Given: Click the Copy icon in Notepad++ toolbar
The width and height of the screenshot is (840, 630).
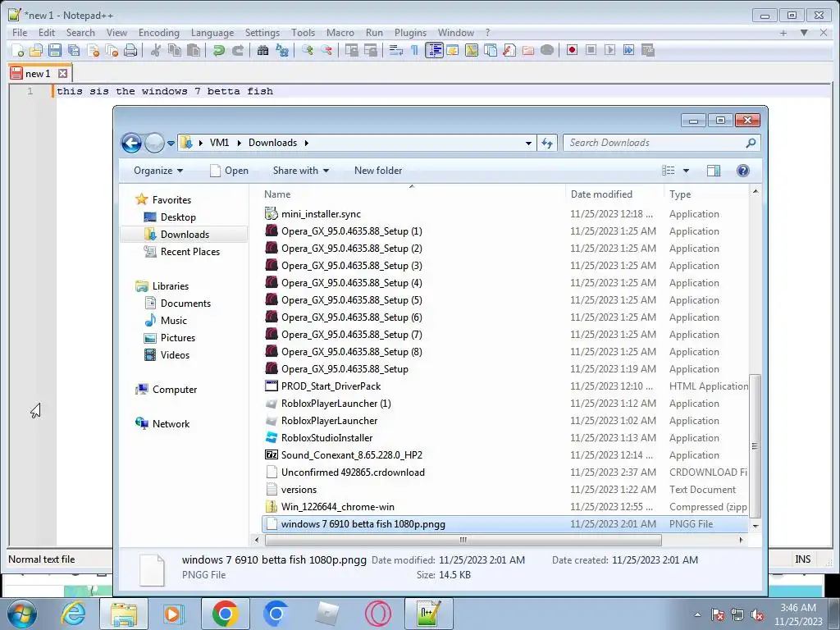Looking at the screenshot, I should (175, 50).
